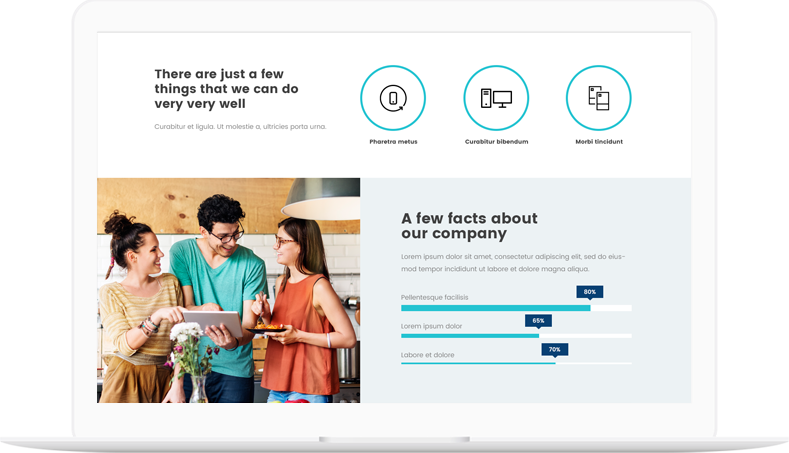Click the Pellentesque facilisis progress bar
This screenshot has width=789, height=453.
click(x=515, y=308)
